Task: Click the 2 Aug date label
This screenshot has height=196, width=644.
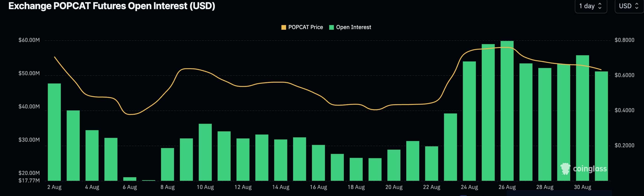Action: coord(54,187)
